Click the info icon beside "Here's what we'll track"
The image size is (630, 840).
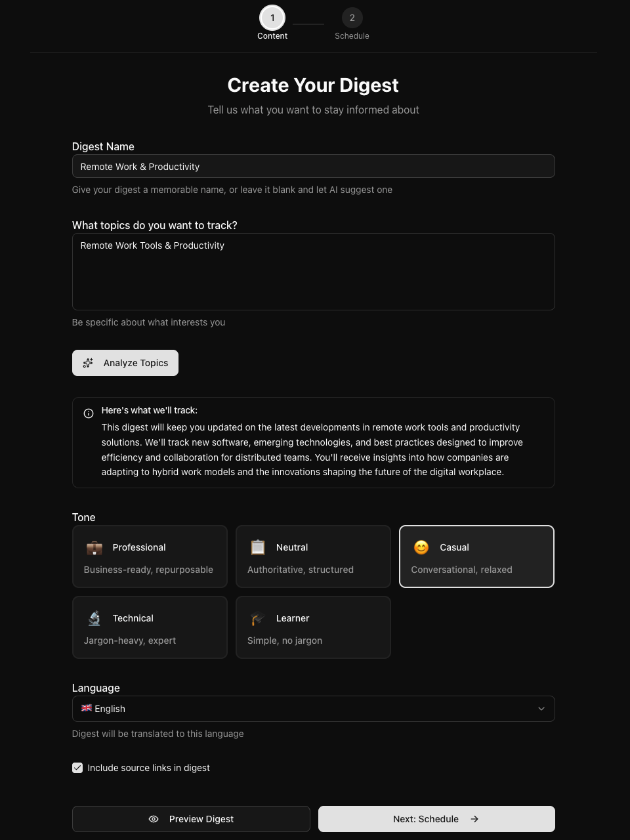pyautogui.click(x=89, y=413)
